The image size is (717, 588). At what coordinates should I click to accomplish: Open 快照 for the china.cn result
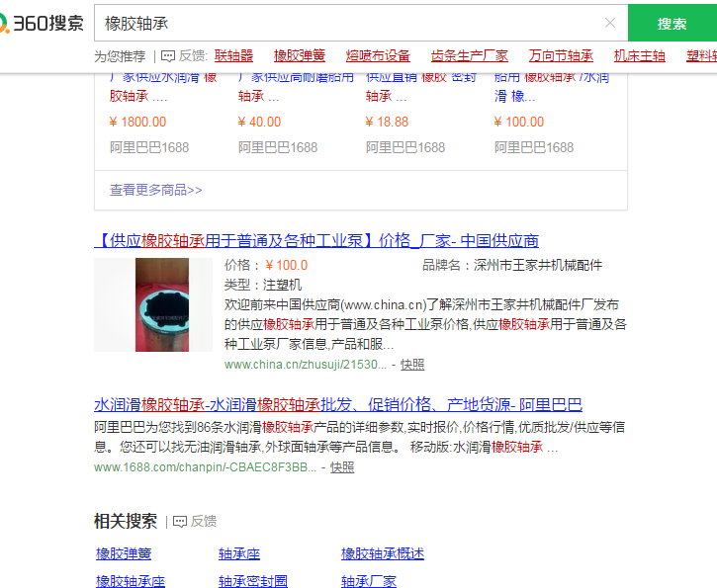click(412, 365)
